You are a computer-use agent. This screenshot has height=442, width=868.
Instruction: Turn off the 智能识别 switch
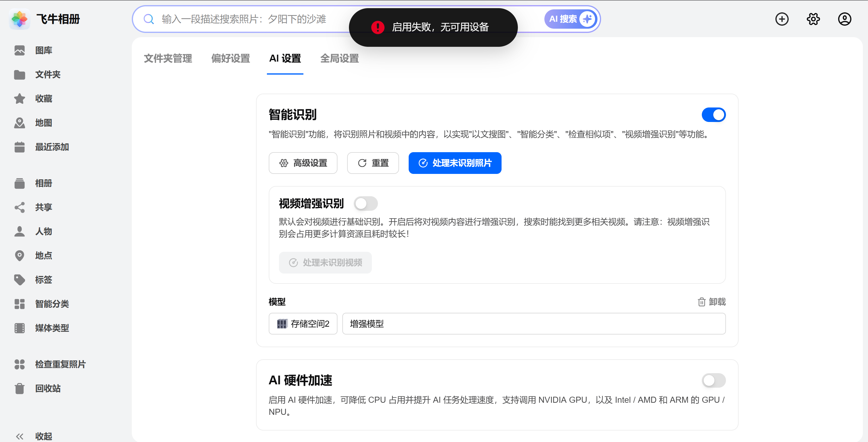click(714, 115)
